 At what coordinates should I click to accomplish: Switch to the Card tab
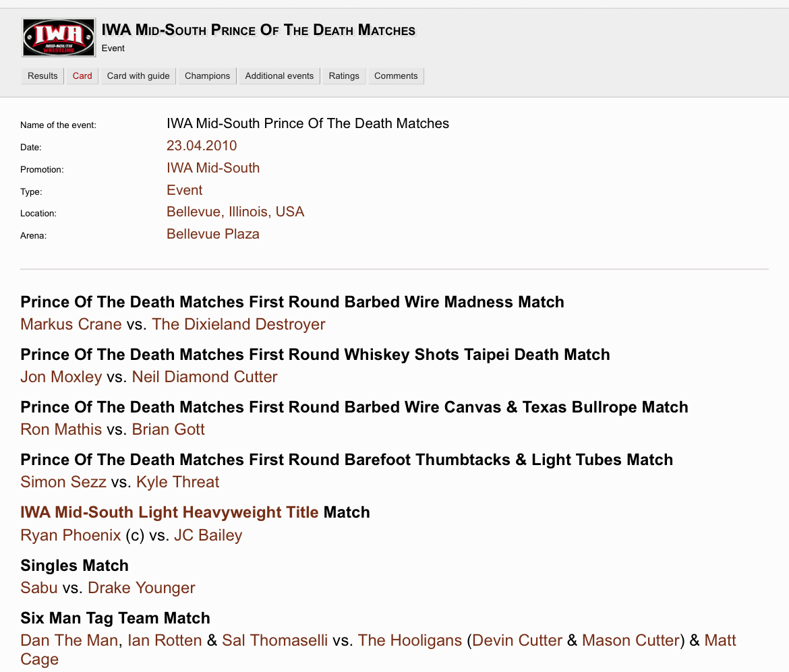point(82,76)
